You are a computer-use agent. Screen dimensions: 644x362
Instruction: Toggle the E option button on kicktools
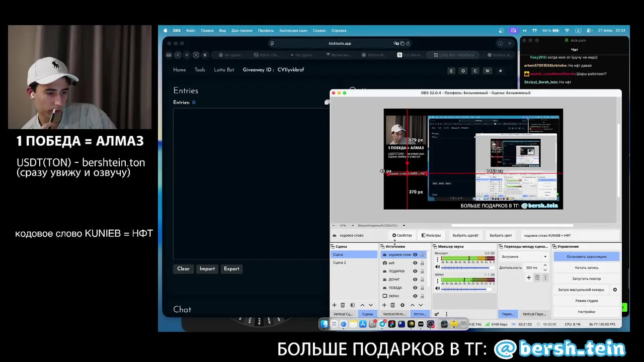coord(451,71)
